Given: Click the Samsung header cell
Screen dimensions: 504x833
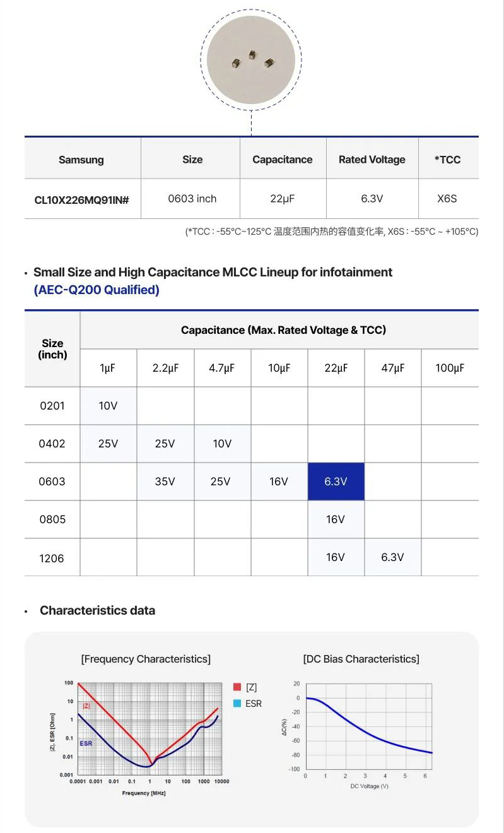Looking at the screenshot, I should click(x=81, y=160).
